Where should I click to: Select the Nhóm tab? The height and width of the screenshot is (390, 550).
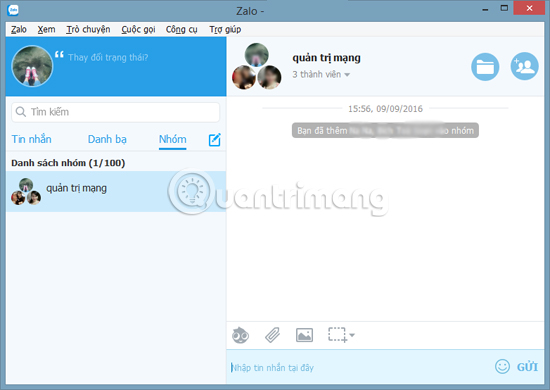coord(173,139)
